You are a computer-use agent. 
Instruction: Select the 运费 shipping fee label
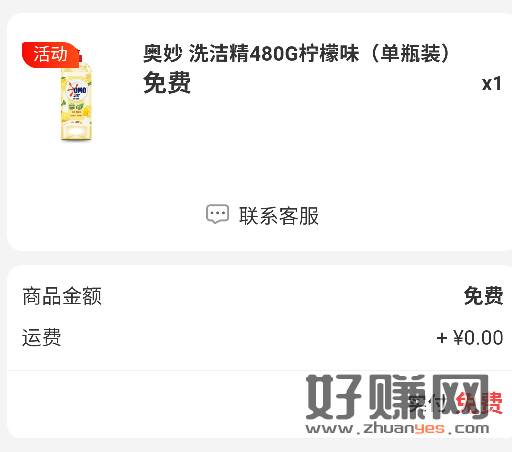[x=42, y=337]
